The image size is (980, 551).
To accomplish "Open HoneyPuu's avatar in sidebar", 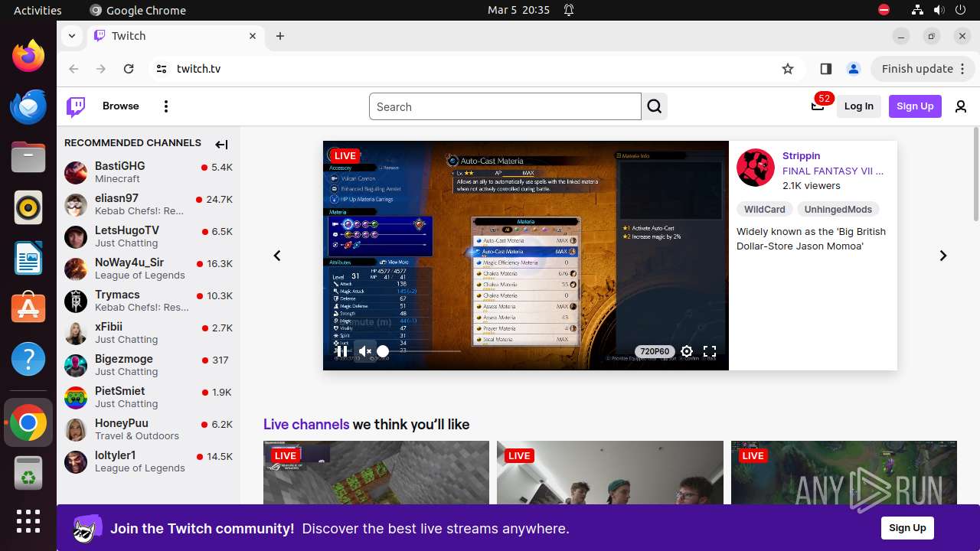I will tap(76, 429).
